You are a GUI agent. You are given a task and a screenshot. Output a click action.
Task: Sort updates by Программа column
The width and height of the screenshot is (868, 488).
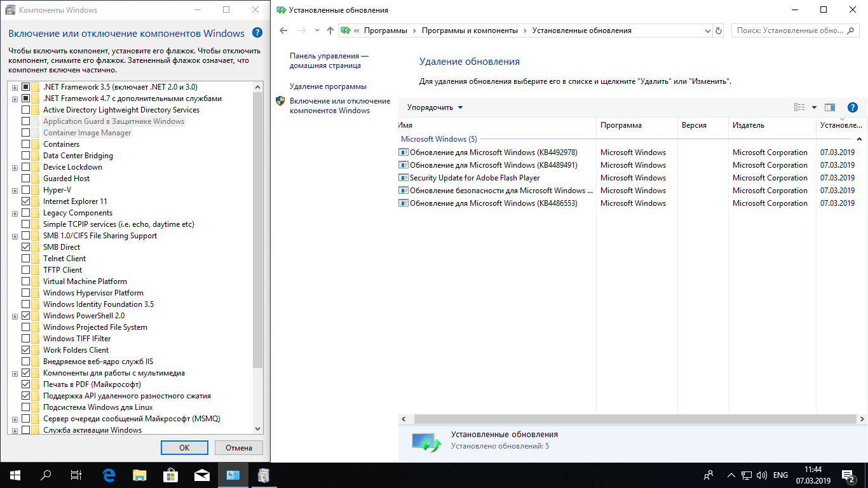637,125
